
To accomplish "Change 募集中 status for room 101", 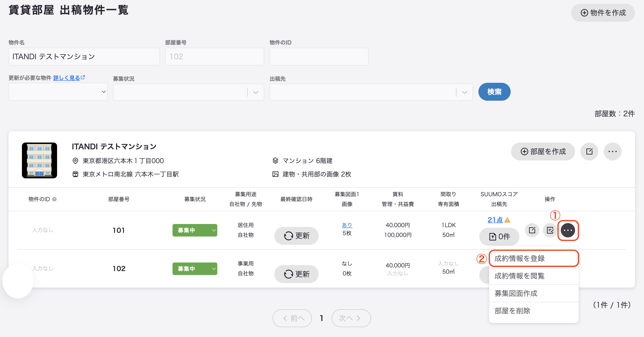I will point(195,230).
